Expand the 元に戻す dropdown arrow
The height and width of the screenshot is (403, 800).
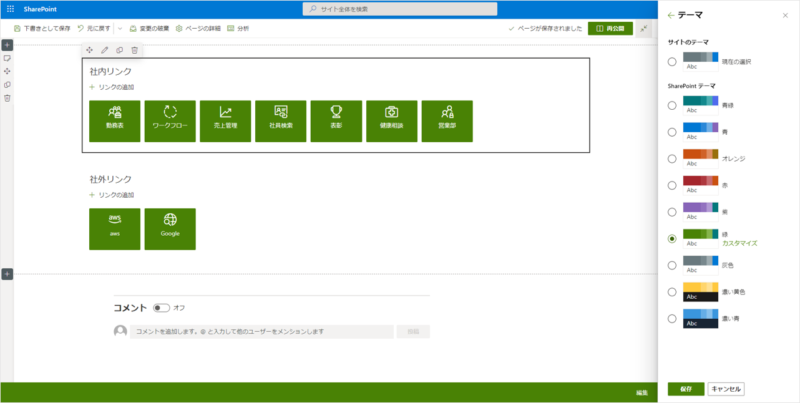[120, 29]
